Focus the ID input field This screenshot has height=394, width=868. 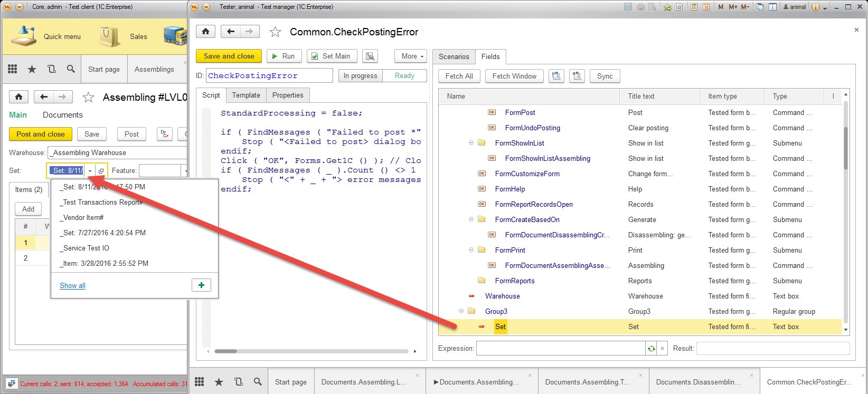coord(269,76)
